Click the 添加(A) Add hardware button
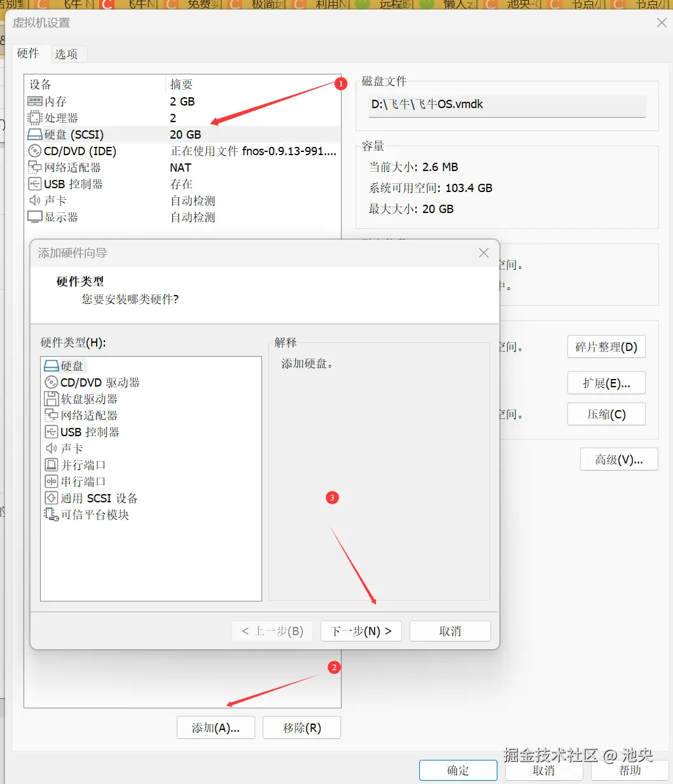The width and height of the screenshot is (673, 784). (x=216, y=727)
